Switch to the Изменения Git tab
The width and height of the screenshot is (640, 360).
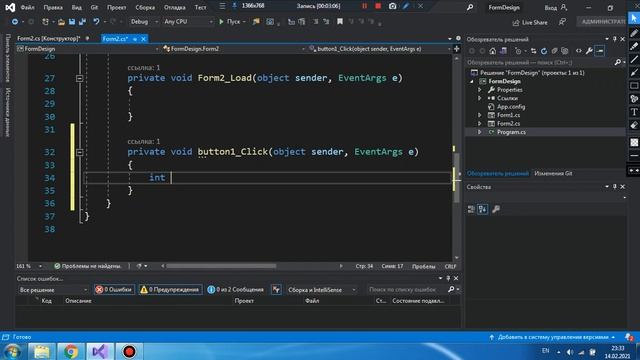point(553,173)
